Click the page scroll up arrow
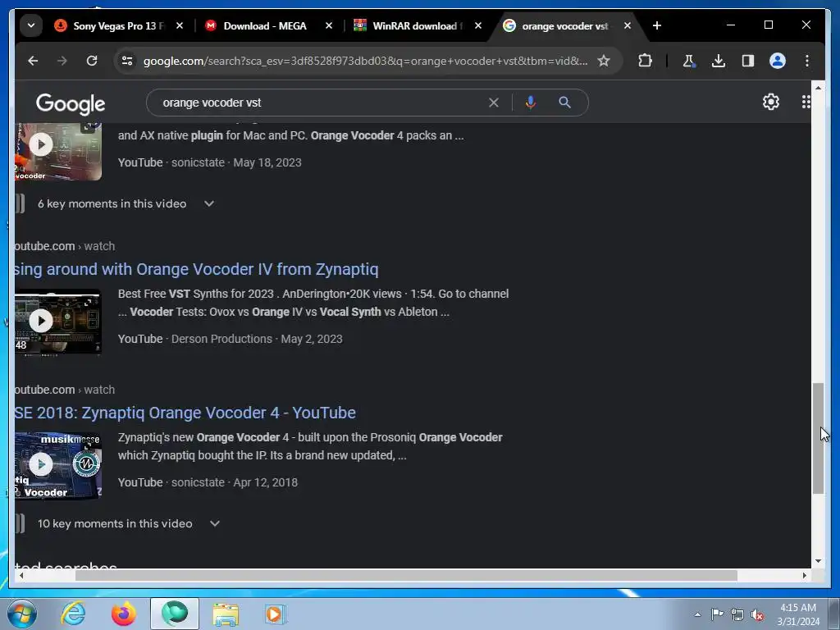 818,87
